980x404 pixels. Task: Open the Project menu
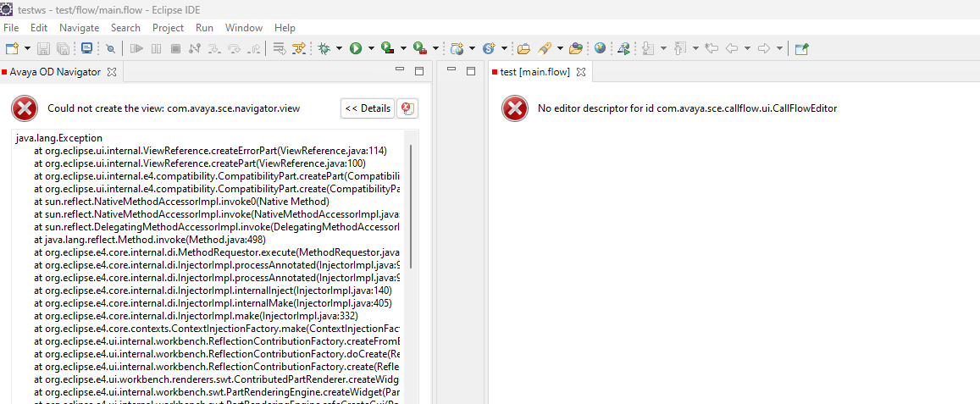pyautogui.click(x=168, y=27)
